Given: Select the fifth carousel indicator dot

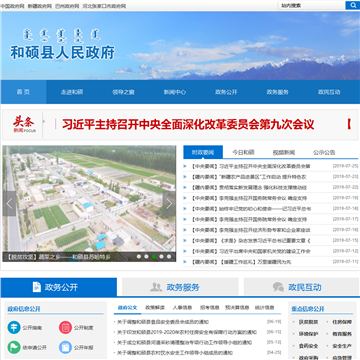Looking at the screenshot, I should coord(169,256).
